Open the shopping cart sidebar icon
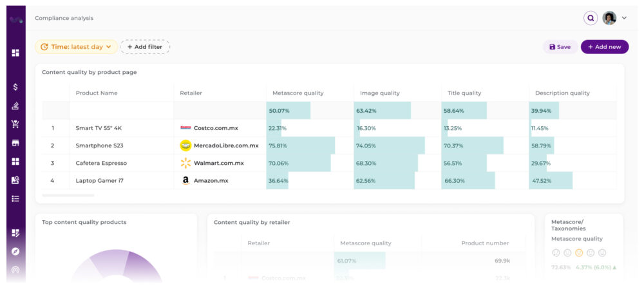Image resolution: width=644 pixels, height=300 pixels. pyautogui.click(x=15, y=124)
